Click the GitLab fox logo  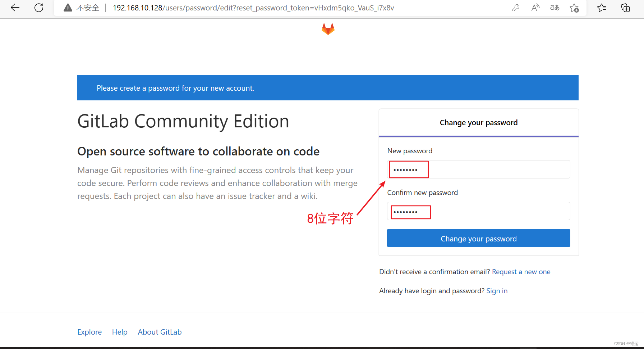point(328,29)
